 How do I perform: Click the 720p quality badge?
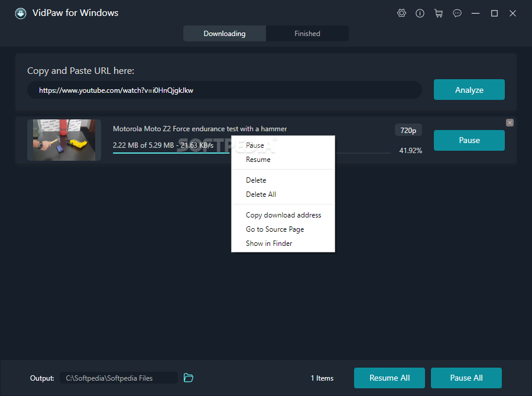click(x=408, y=130)
